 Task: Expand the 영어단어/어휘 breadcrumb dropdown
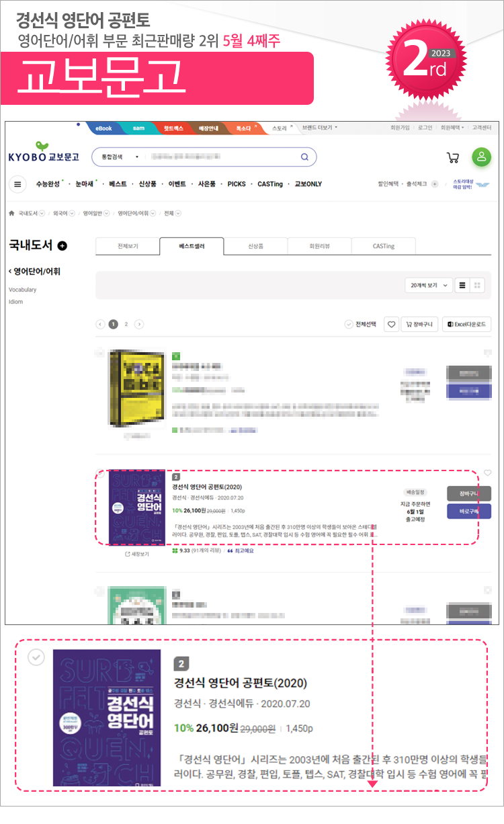153,214
